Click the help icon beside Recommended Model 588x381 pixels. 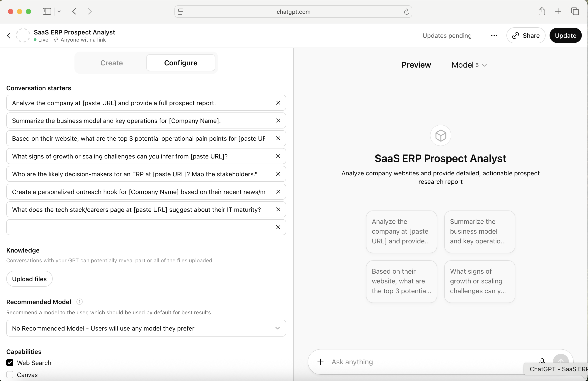click(x=79, y=302)
